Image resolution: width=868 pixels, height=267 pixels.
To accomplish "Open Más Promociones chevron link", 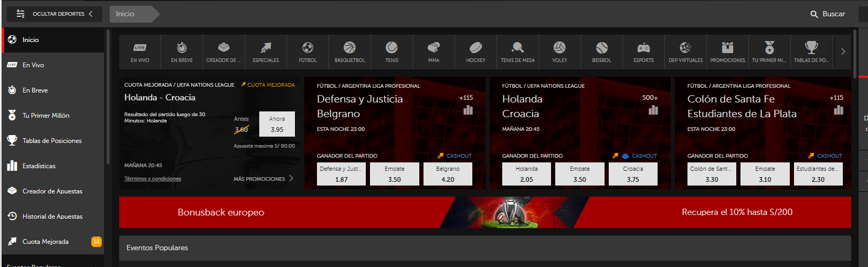I will (263, 179).
